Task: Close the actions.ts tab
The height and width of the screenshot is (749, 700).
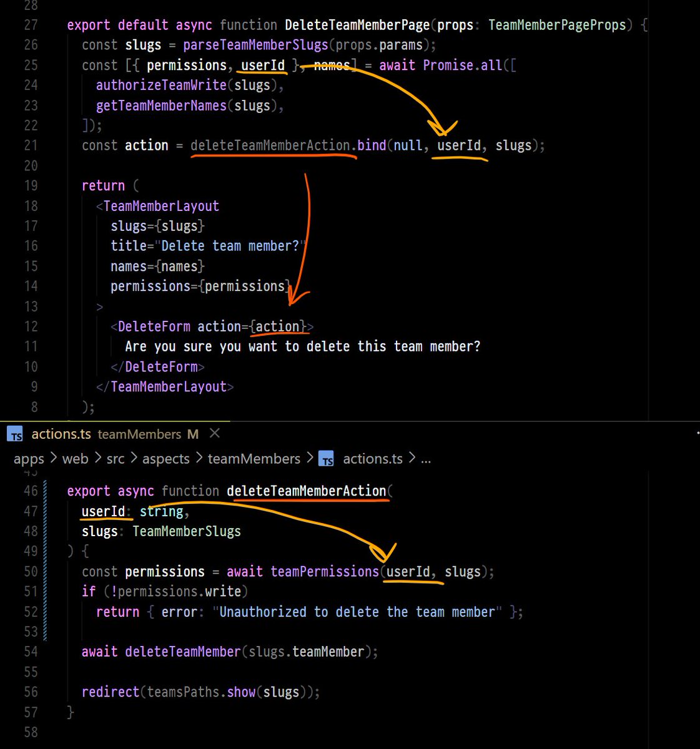Action: [x=214, y=433]
